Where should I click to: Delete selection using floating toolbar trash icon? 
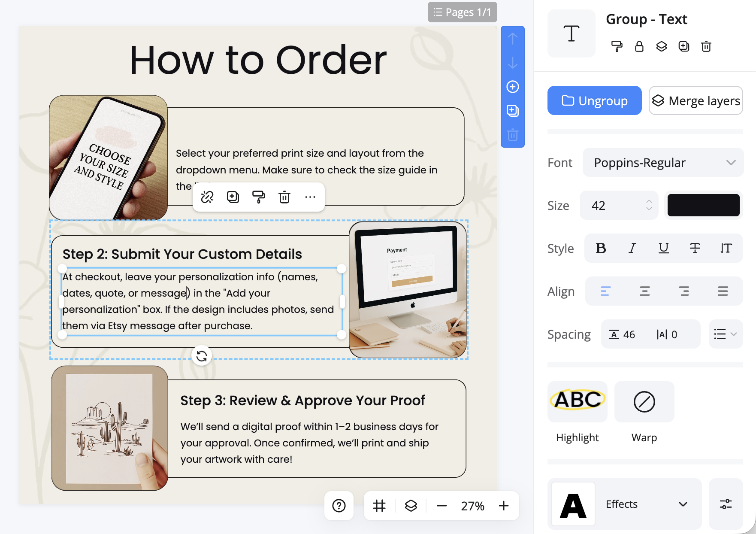point(284,197)
